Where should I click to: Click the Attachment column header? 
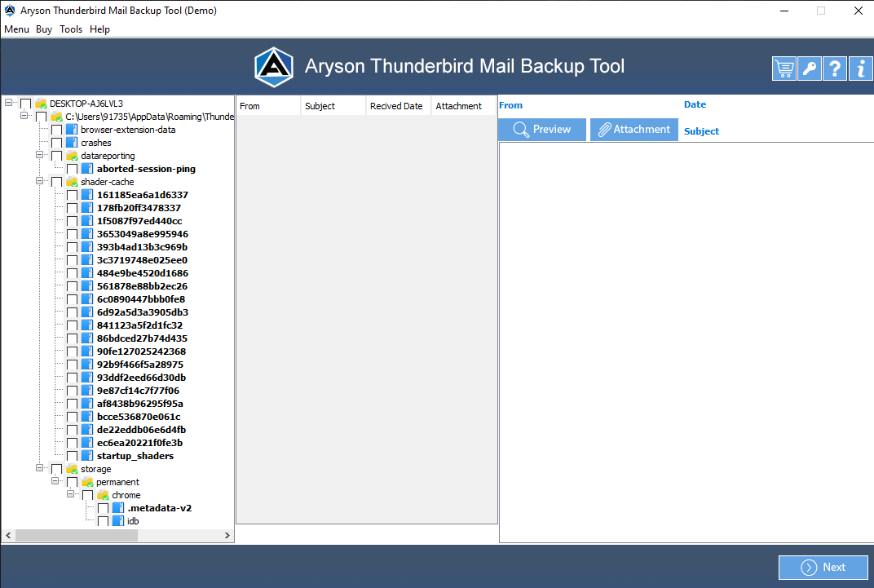[464, 106]
